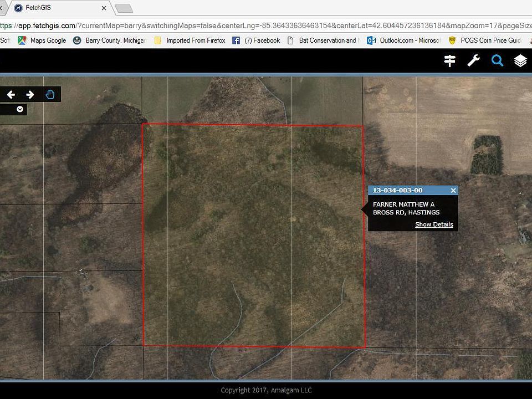
Task: Open Imported From Firefox bookmark folder
Action: click(x=190, y=40)
